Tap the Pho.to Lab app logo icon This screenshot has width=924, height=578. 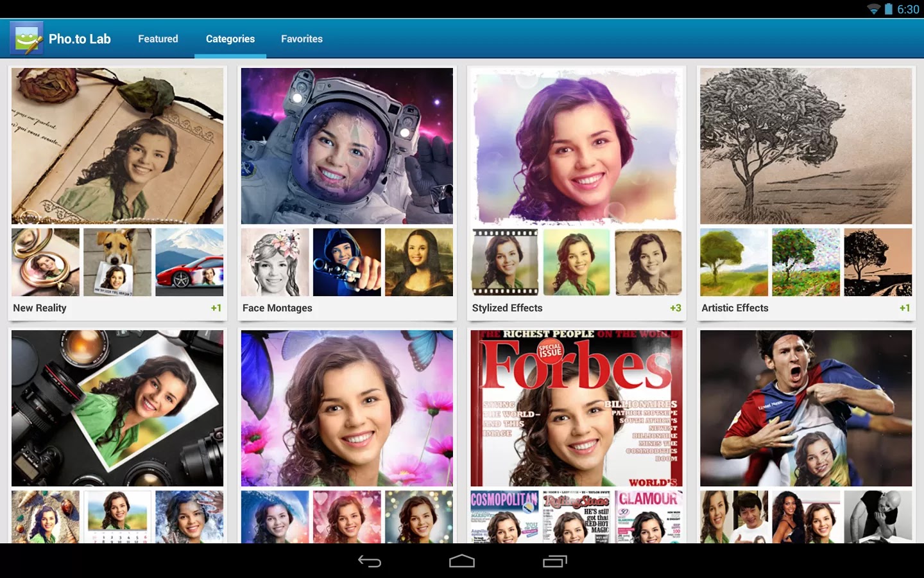[x=26, y=38]
